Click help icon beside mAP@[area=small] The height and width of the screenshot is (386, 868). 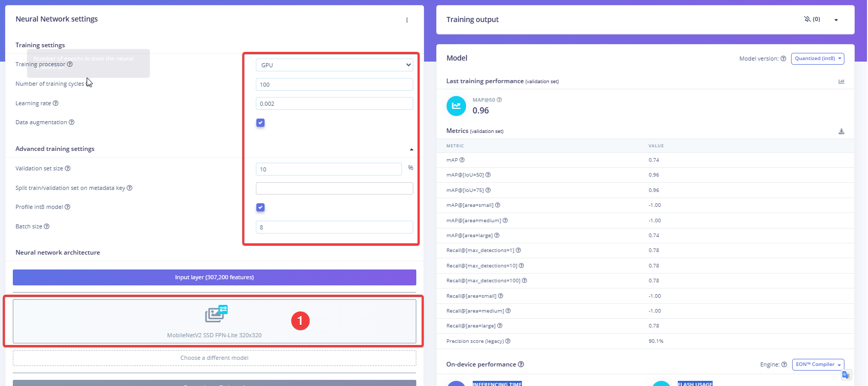(497, 205)
